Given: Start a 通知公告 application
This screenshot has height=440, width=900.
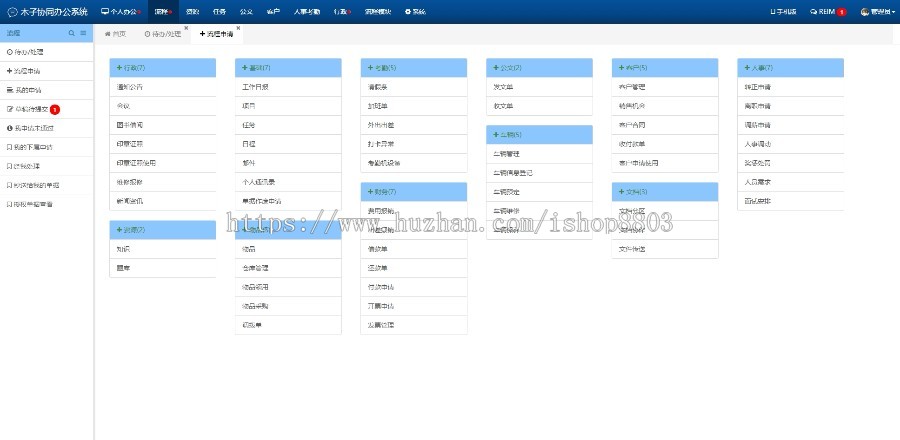Looking at the screenshot, I should (x=162, y=87).
